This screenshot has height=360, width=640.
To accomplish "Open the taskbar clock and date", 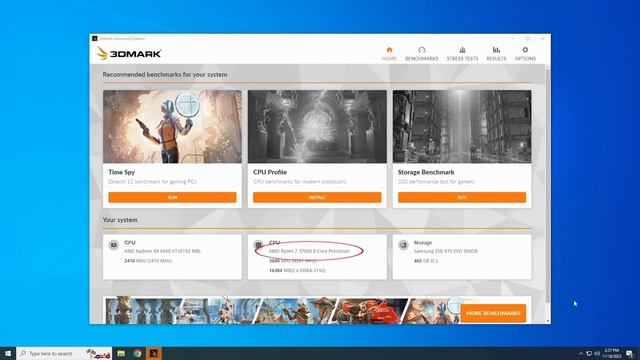I will click(x=611, y=353).
